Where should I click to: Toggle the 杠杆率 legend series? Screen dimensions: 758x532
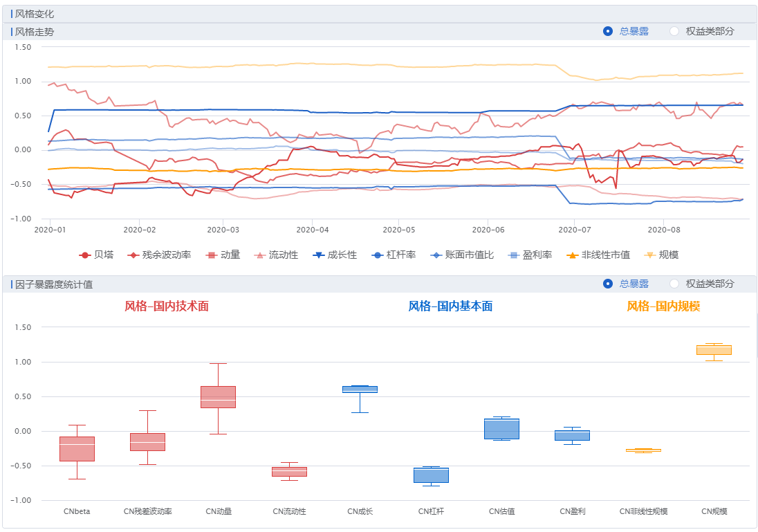pos(394,255)
